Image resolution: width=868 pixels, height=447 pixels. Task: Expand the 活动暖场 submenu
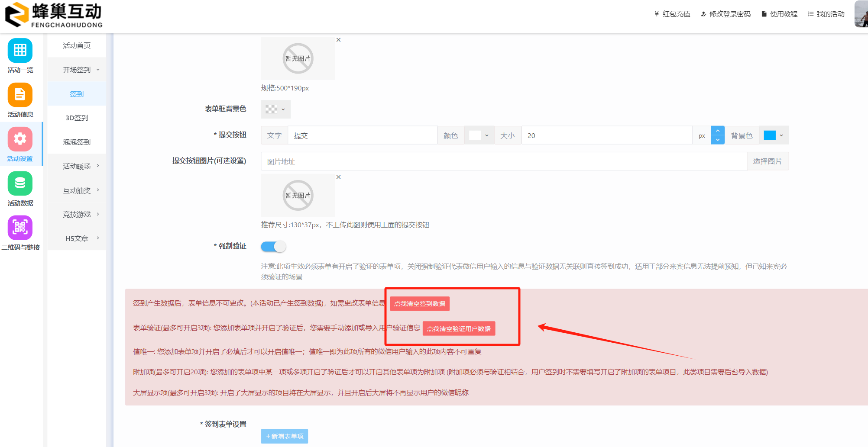[x=77, y=166]
